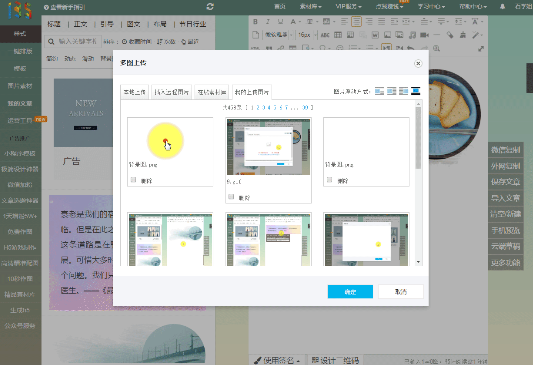Toggle bold formatting in editor toolbar
This screenshot has width=533, height=365.
255,22
